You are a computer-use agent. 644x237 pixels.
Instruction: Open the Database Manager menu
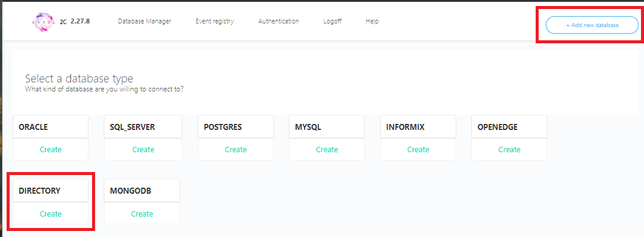coord(144,22)
